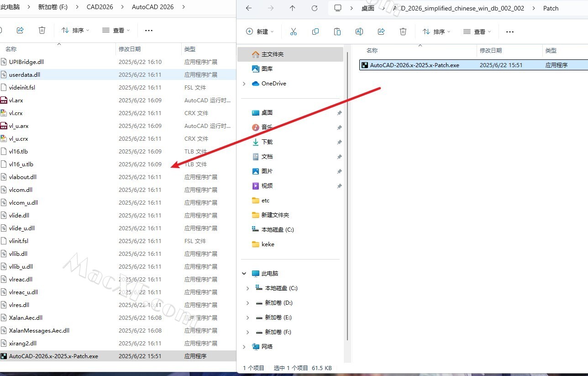Expand the 网络 tree node

point(244,347)
